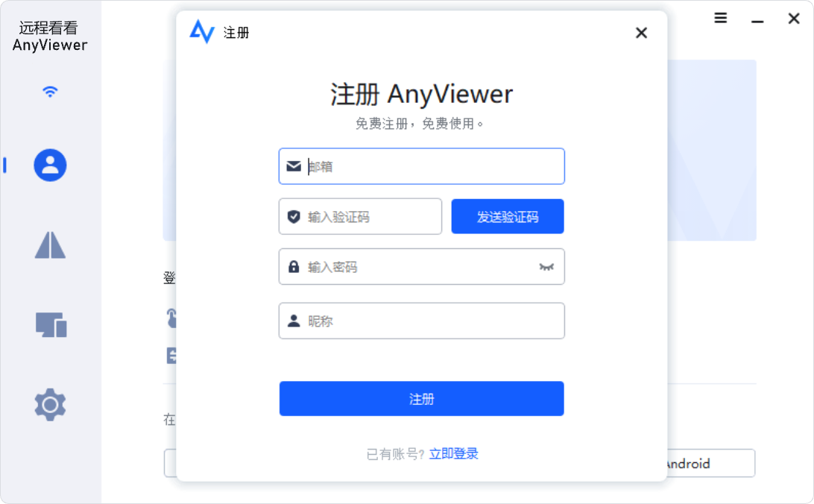Click 发送验证码 send code button
Screen dimensions: 814x504
click(x=508, y=216)
